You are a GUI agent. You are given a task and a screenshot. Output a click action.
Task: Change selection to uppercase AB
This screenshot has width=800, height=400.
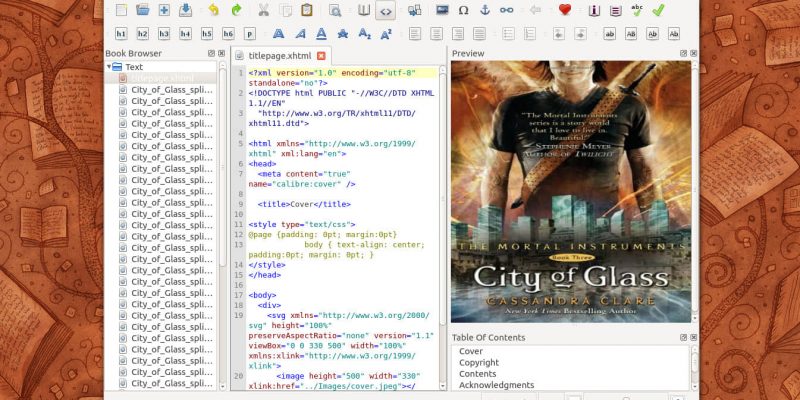(x=631, y=34)
